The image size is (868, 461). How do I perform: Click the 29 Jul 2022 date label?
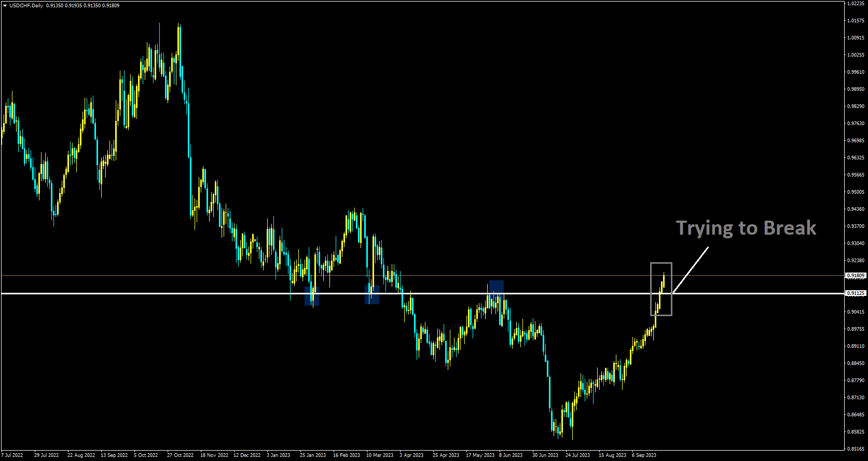[x=46, y=455]
